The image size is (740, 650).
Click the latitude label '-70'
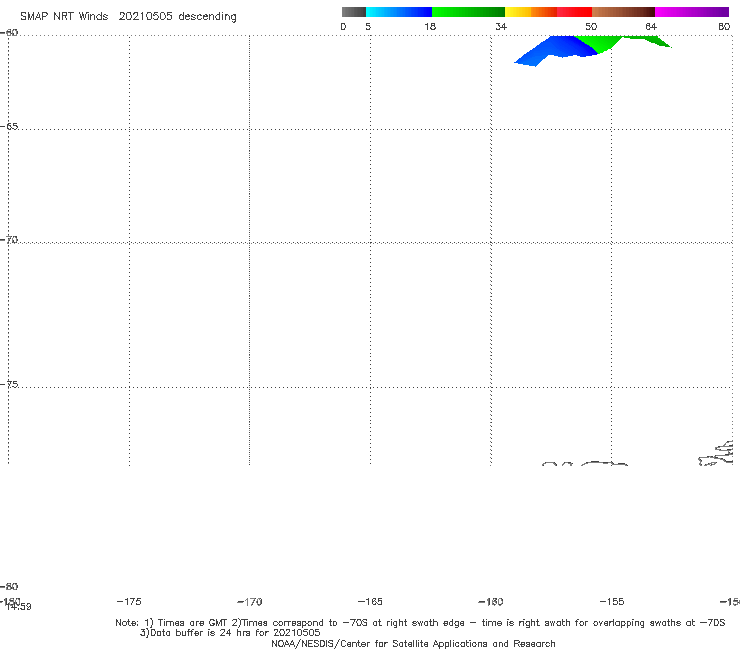9,240
